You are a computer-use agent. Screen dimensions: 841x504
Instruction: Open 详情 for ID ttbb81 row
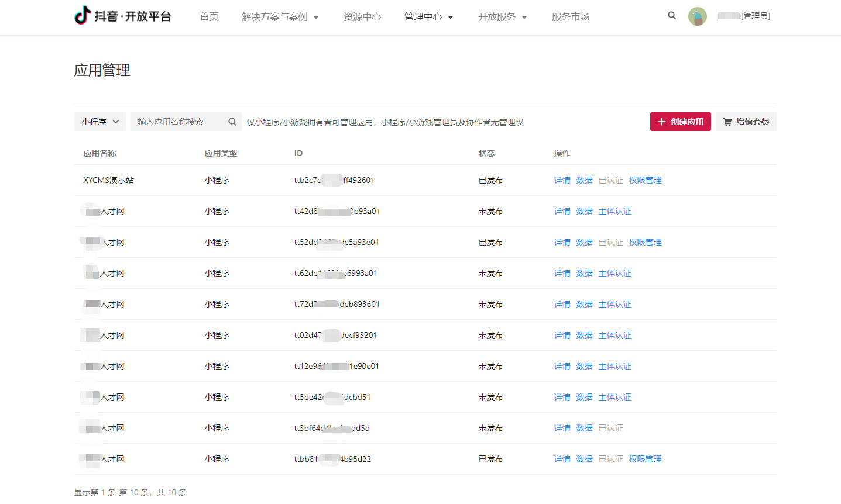(562, 459)
